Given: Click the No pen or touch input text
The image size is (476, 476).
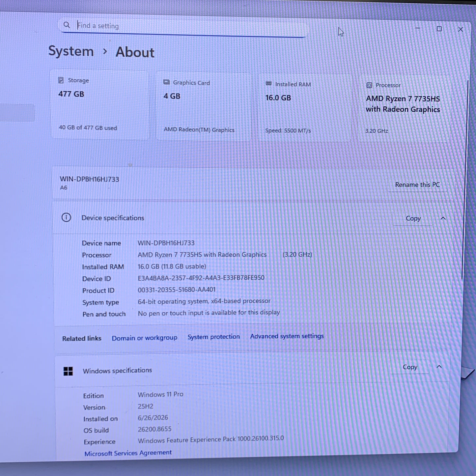Looking at the screenshot, I should (209, 313).
